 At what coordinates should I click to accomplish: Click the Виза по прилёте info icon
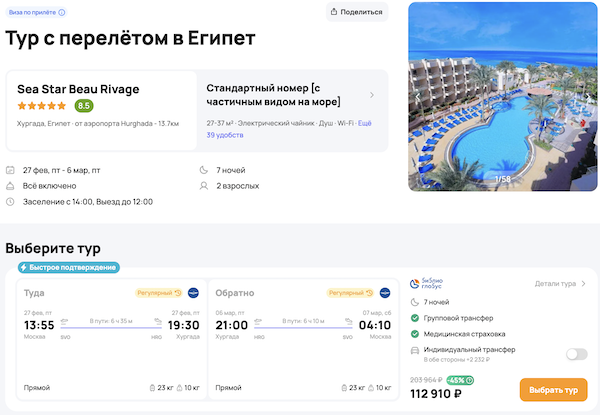(x=63, y=13)
